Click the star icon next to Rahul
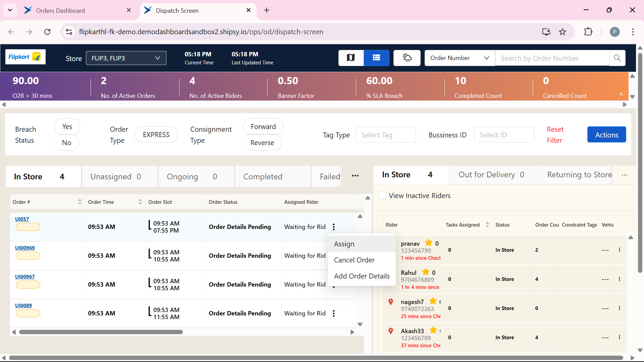 [x=426, y=272]
